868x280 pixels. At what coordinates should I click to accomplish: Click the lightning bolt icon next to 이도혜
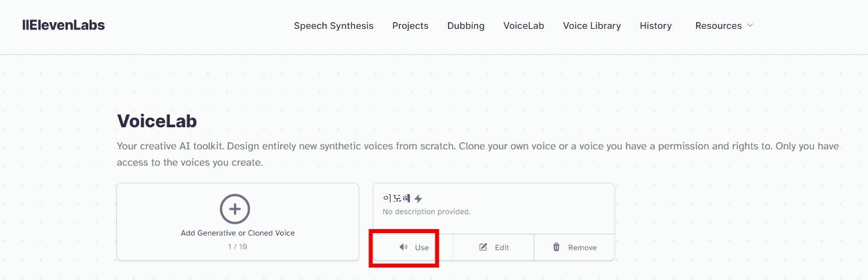point(419,198)
